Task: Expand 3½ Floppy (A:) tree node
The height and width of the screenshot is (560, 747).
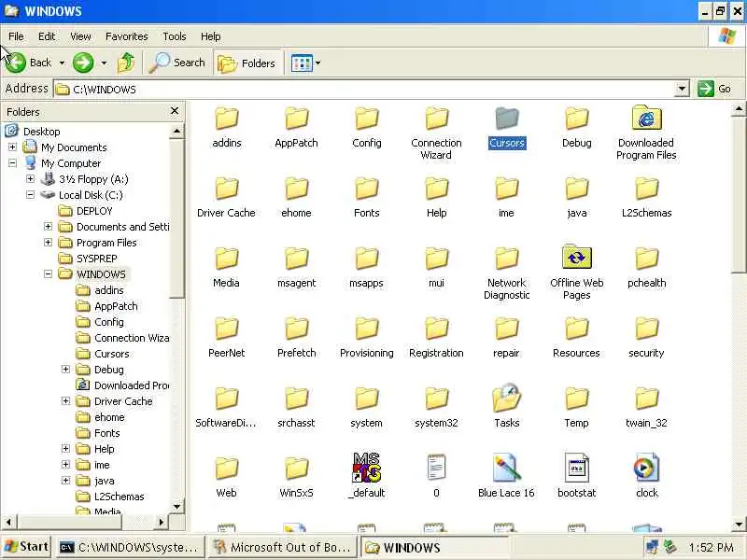Action: (30, 179)
